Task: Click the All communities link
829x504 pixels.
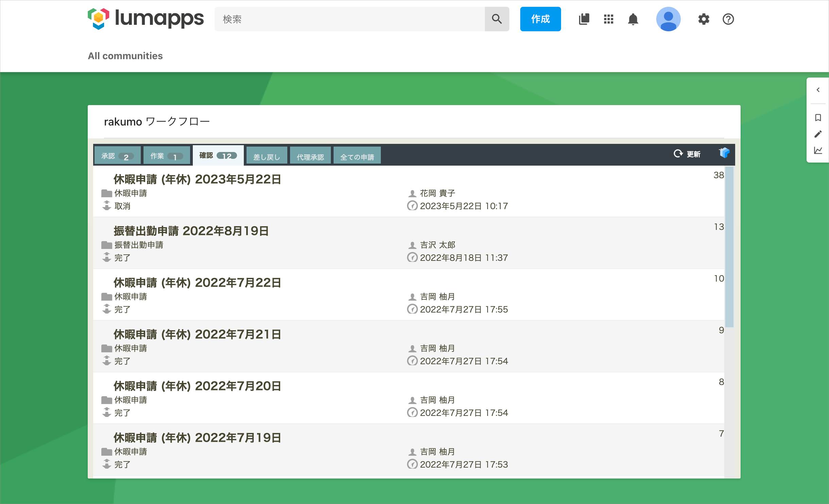Action: [x=125, y=56]
